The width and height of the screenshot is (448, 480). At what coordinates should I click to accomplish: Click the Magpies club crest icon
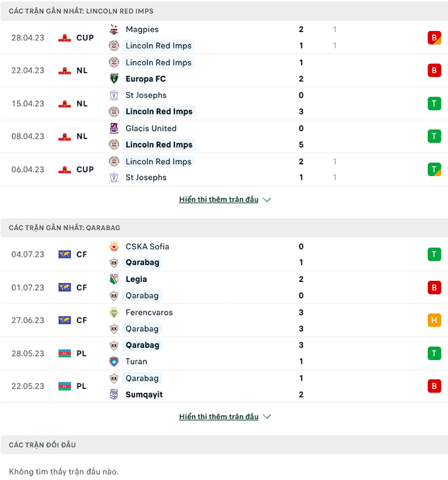click(x=114, y=29)
